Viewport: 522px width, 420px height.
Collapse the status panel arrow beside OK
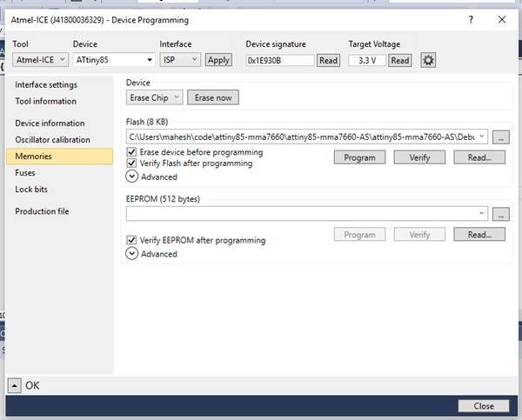pyautogui.click(x=15, y=385)
